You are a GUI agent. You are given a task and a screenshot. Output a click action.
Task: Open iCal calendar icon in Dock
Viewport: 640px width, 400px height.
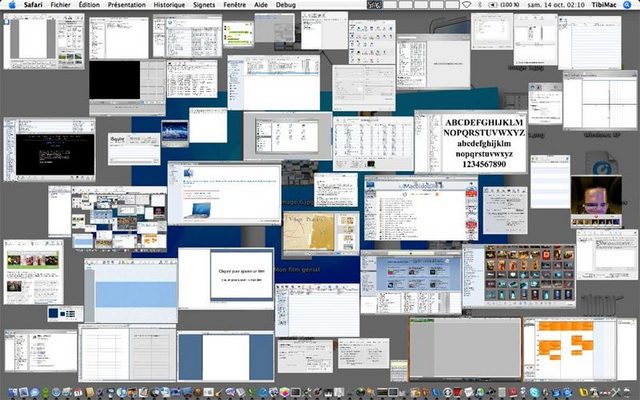click(x=78, y=393)
